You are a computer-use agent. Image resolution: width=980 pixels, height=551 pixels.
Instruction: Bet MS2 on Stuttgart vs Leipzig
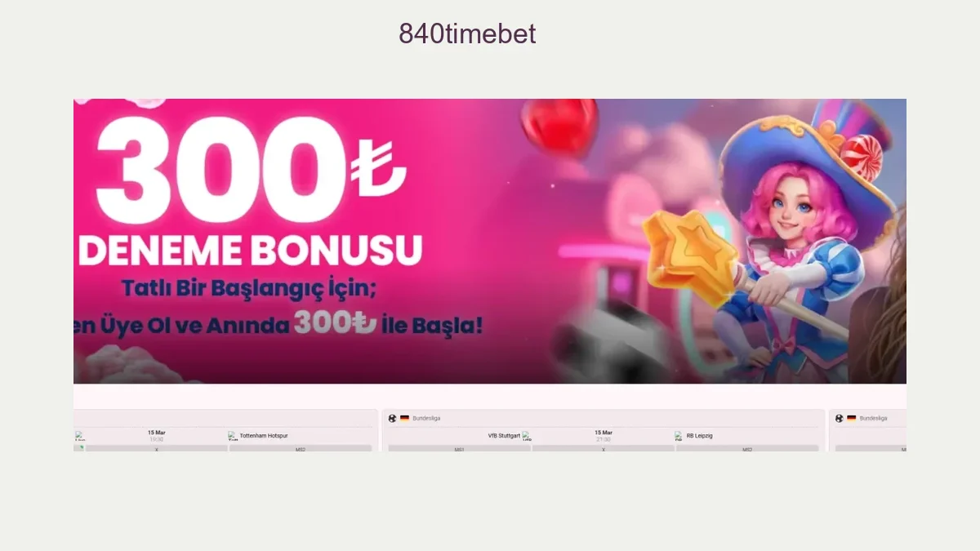tap(747, 448)
